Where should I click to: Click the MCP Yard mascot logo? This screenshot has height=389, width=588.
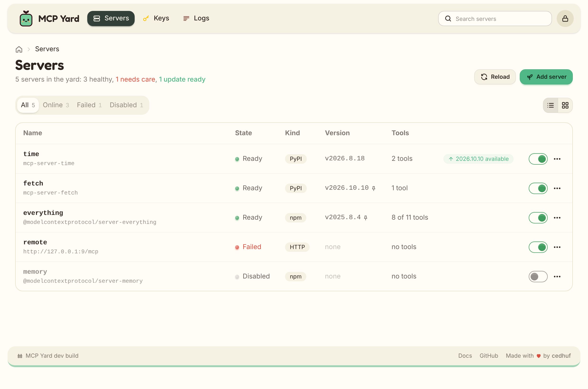(26, 18)
